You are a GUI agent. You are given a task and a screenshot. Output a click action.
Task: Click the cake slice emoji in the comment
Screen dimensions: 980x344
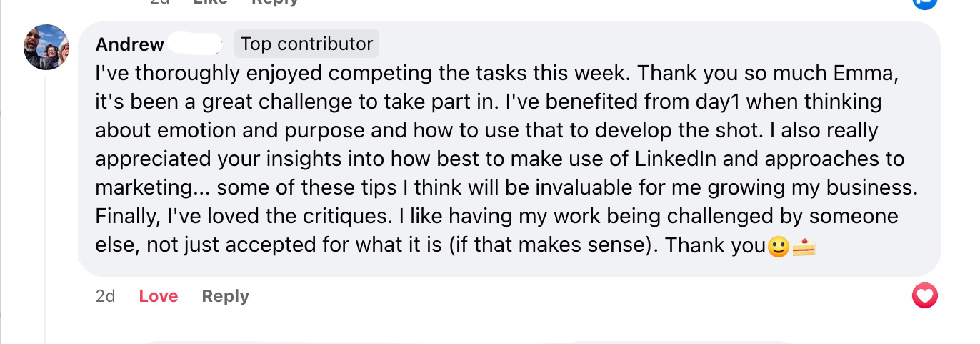pos(804,247)
